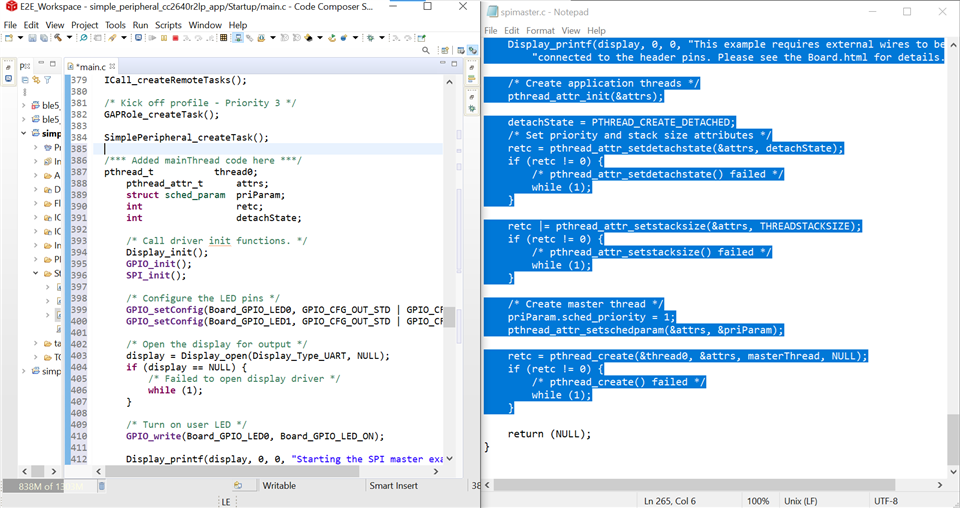Open the dropdown arrow beside New icon
The height and width of the screenshot is (508, 960).
[20, 38]
